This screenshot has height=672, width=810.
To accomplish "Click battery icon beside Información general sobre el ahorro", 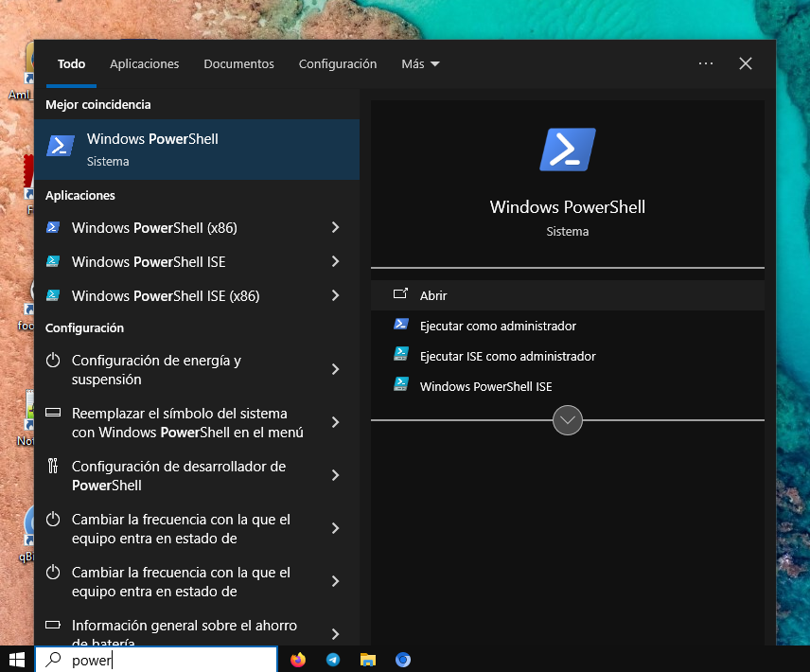I will (x=53, y=625).
